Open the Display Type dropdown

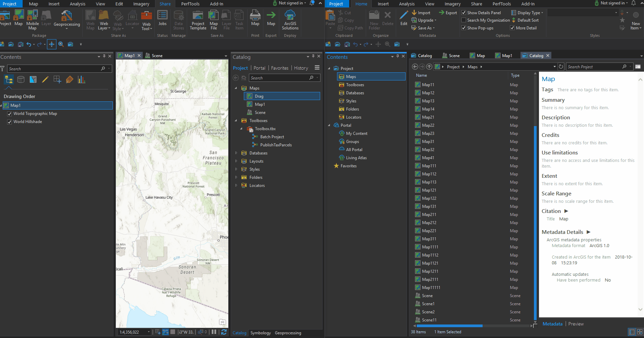527,13
